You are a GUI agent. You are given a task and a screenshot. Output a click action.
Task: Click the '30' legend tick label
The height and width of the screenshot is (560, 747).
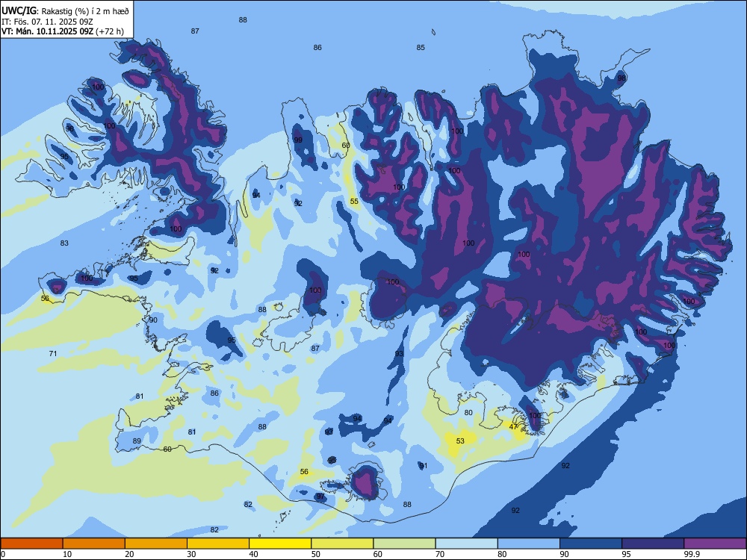click(191, 554)
